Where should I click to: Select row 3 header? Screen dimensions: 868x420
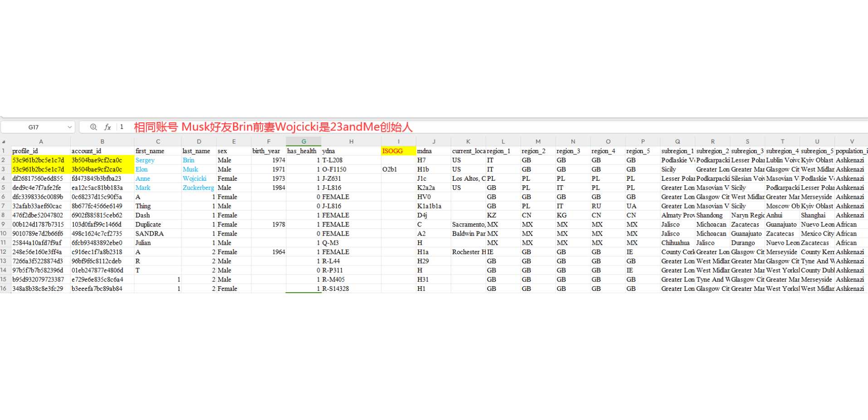click(4, 169)
